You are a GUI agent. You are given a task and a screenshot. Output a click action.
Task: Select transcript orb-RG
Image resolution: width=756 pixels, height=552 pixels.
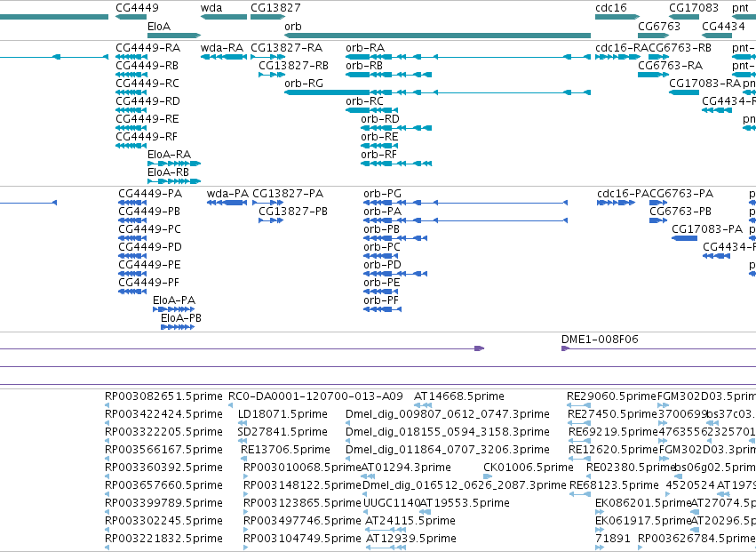(437, 92)
